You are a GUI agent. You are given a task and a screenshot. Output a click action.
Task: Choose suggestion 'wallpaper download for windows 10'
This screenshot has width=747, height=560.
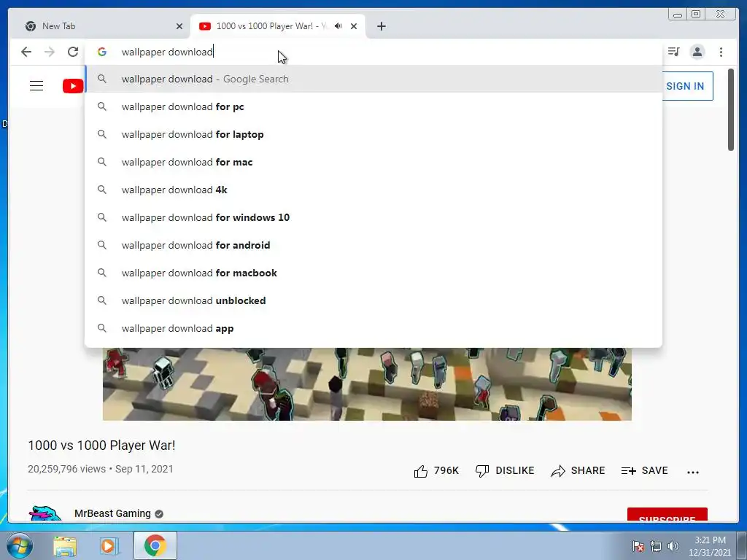coord(373,217)
